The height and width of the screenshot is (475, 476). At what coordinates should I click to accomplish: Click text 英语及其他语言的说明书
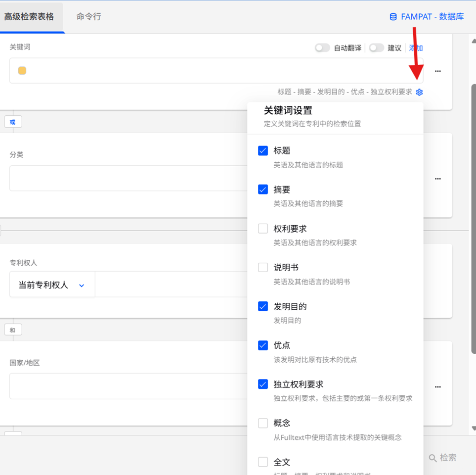(311, 282)
